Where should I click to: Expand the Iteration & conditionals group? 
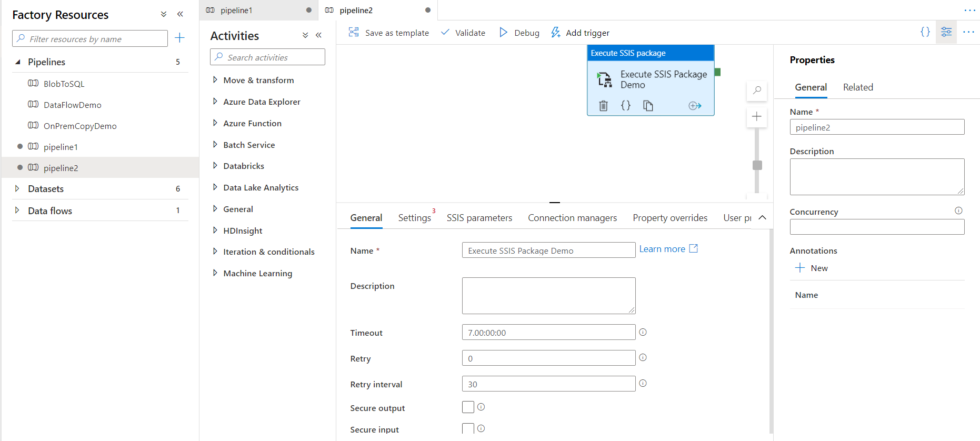coord(215,252)
